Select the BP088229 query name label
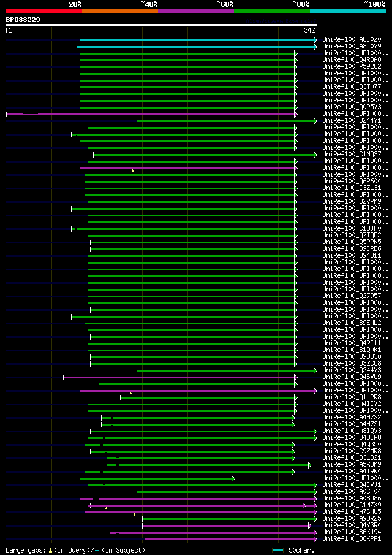This screenshot has height=555, width=392. click(x=23, y=20)
